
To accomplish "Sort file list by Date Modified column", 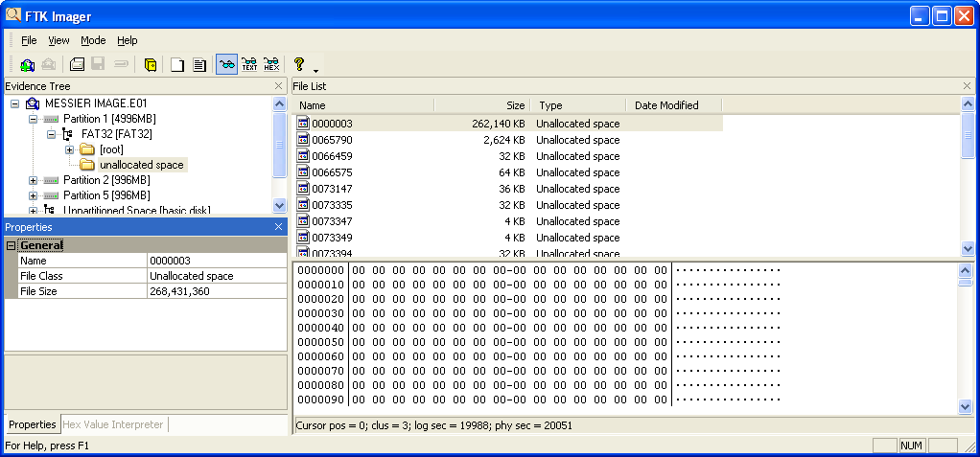I will tap(674, 105).
